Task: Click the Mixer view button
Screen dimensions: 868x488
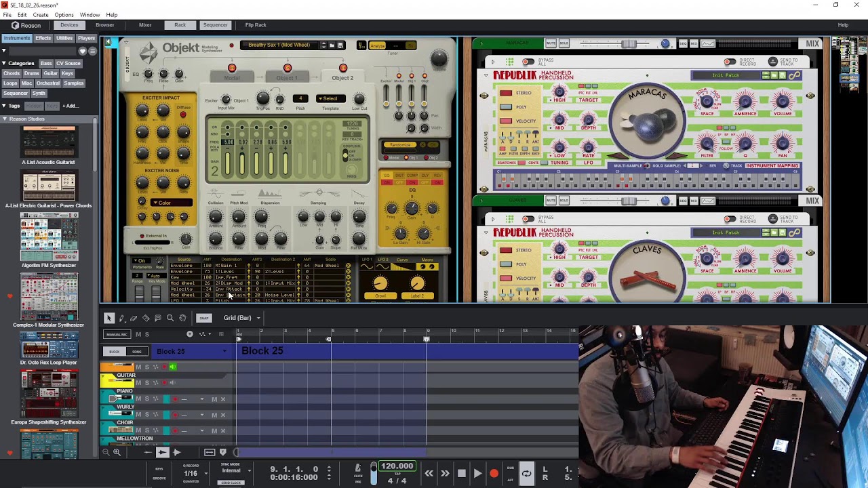Action: coord(145,25)
